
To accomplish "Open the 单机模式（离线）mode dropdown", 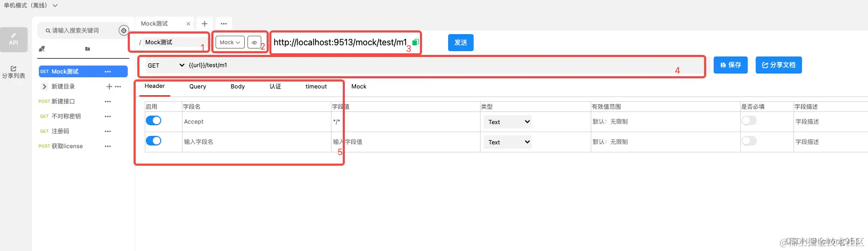I will [30, 5].
